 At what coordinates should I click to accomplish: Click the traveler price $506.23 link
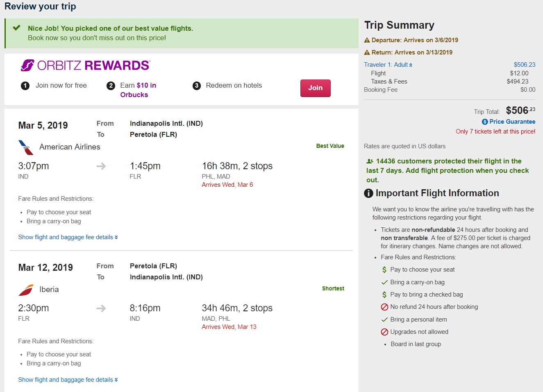pyautogui.click(x=524, y=65)
